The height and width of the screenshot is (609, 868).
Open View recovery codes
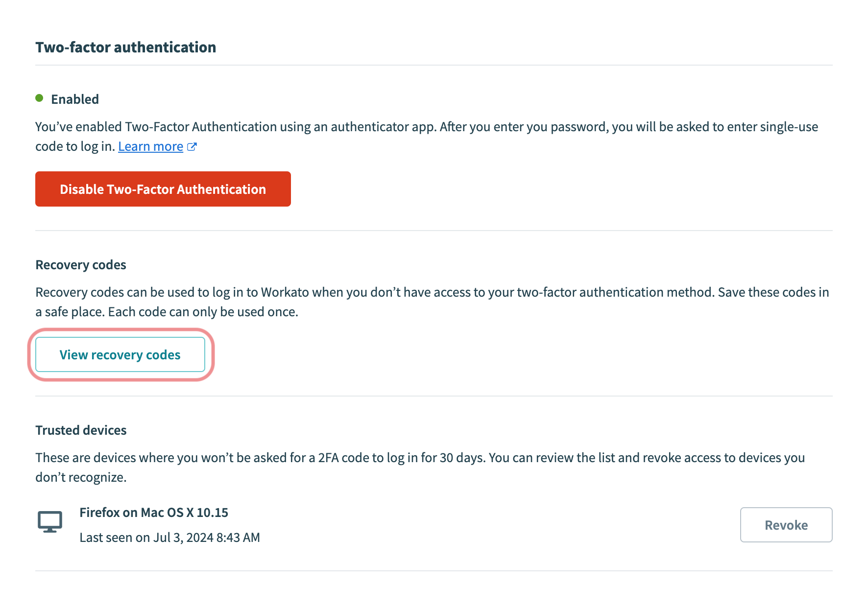[120, 354]
